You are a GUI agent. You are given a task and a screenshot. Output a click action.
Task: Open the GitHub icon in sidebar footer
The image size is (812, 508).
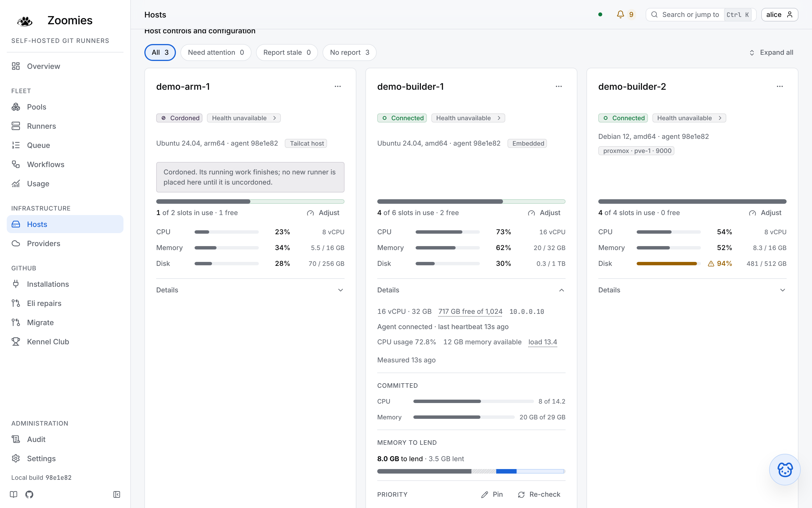pyautogui.click(x=29, y=494)
